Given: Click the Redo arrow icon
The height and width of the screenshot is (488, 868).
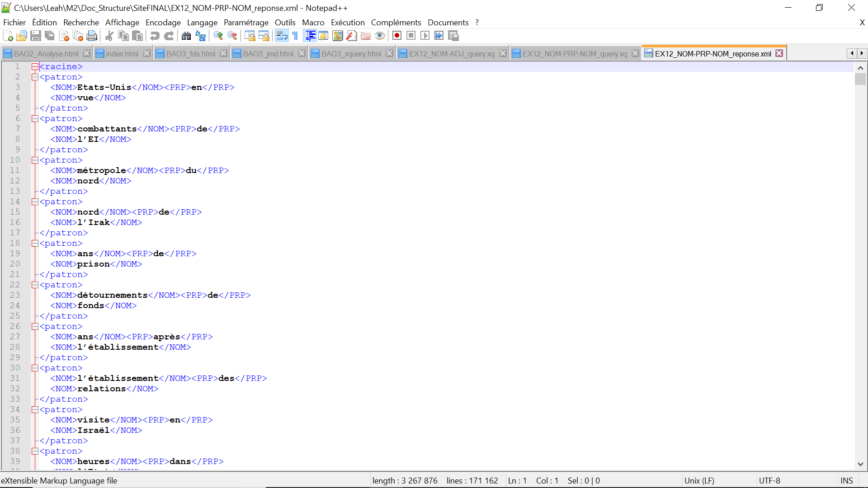Looking at the screenshot, I should [x=169, y=36].
